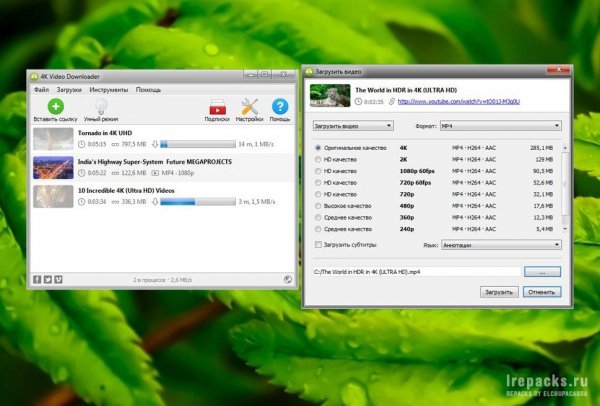This screenshot has width=600, height=406.
Task: Open Settings tools icon
Action: tap(249, 107)
